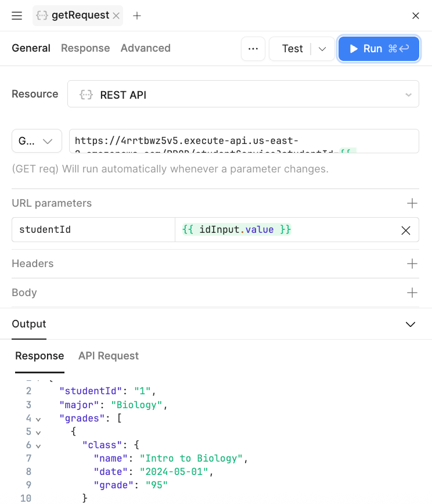Open the Advanced tab
This screenshot has width=432, height=504.
[145, 48]
